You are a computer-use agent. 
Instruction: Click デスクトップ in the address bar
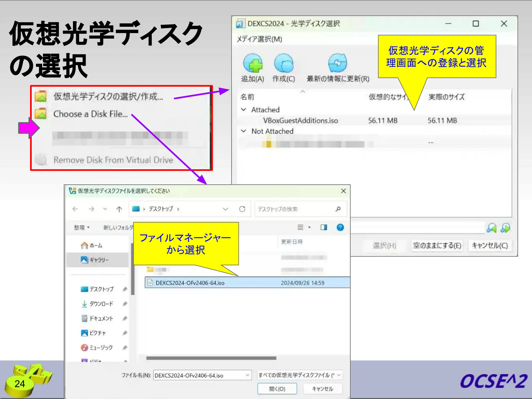tap(161, 209)
